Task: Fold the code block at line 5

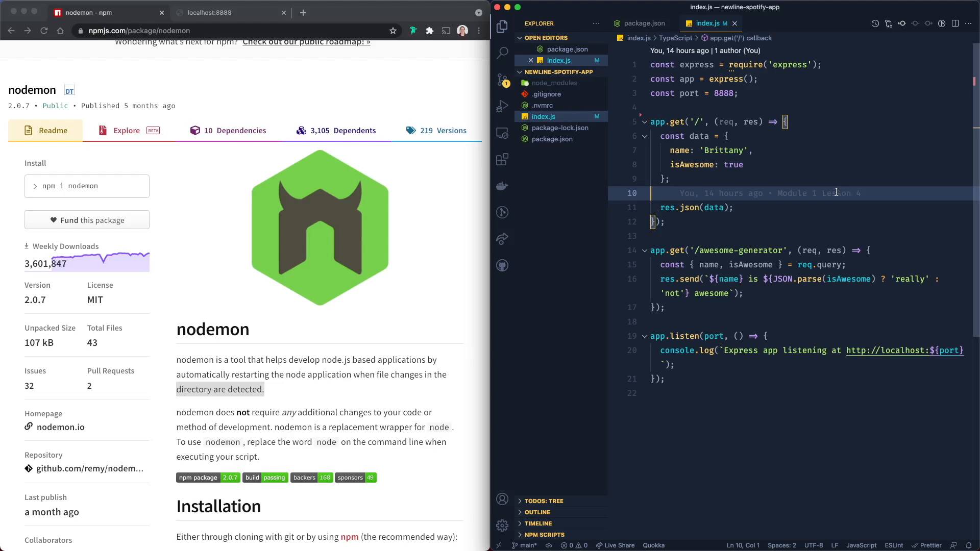Action: pos(645,122)
